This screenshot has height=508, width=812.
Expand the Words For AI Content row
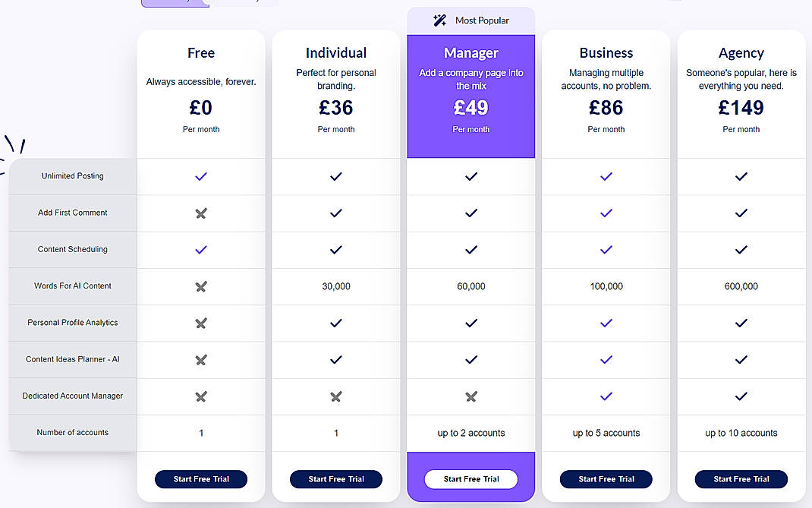[72, 286]
